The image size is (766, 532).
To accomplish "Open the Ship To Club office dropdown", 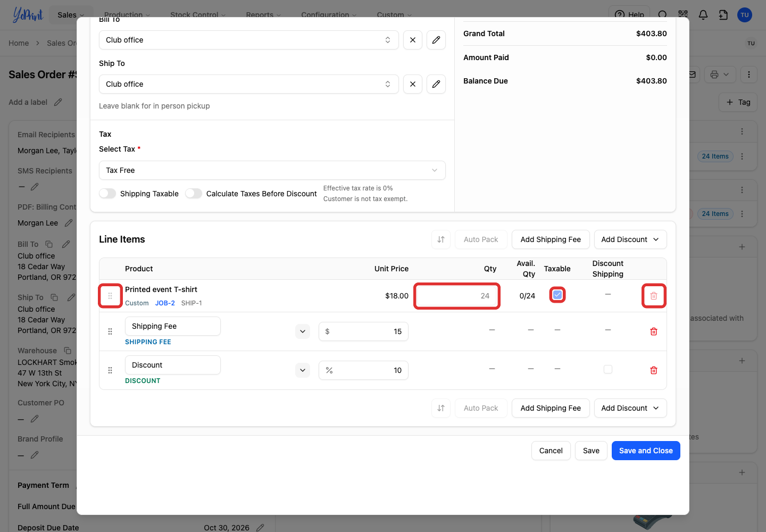I will [249, 84].
